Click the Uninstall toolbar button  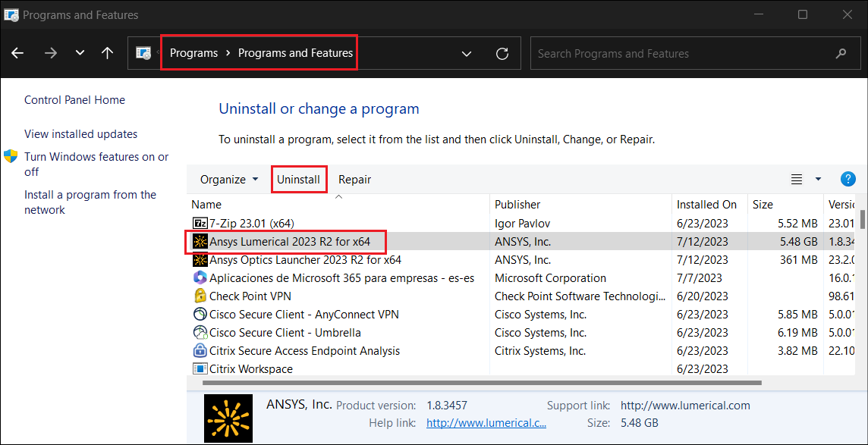pyautogui.click(x=298, y=180)
